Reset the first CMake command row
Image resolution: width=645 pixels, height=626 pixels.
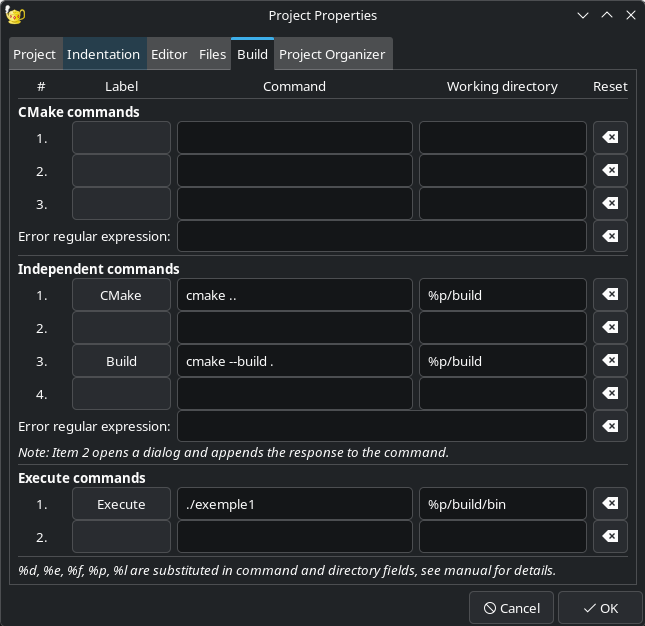(x=610, y=138)
